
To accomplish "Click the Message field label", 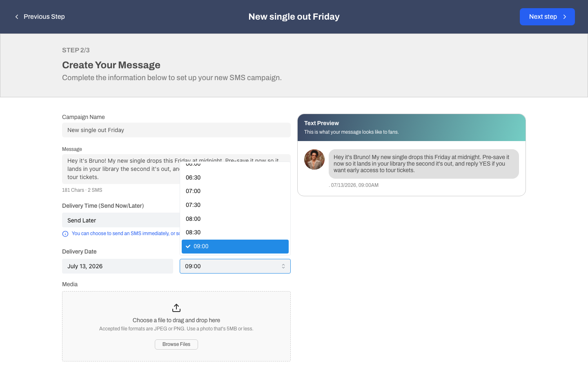I will 72,149.
